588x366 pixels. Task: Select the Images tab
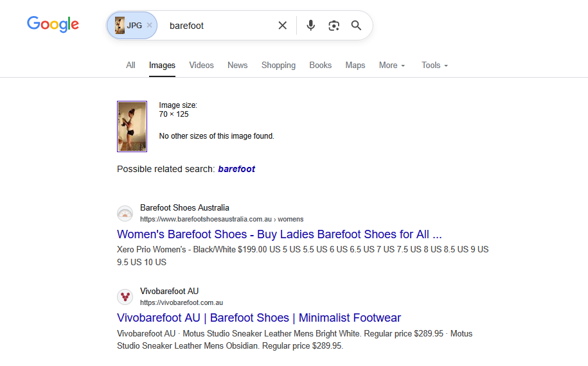162,65
